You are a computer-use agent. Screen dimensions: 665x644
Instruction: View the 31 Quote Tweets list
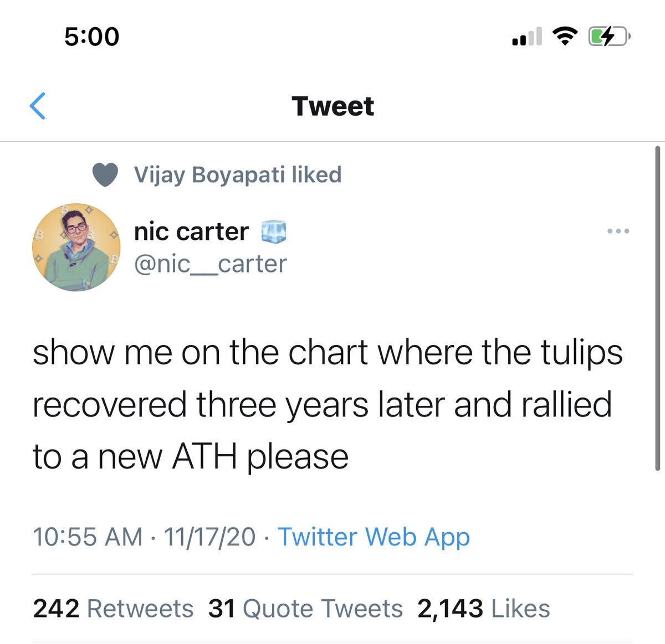(x=305, y=609)
